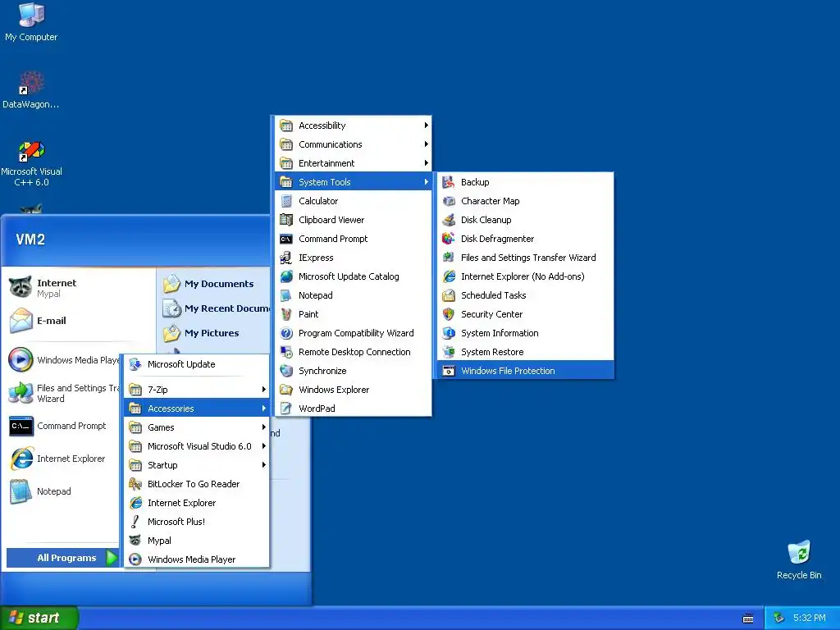The image size is (840, 630).
Task: Open Security Center shield icon
Action: (449, 314)
